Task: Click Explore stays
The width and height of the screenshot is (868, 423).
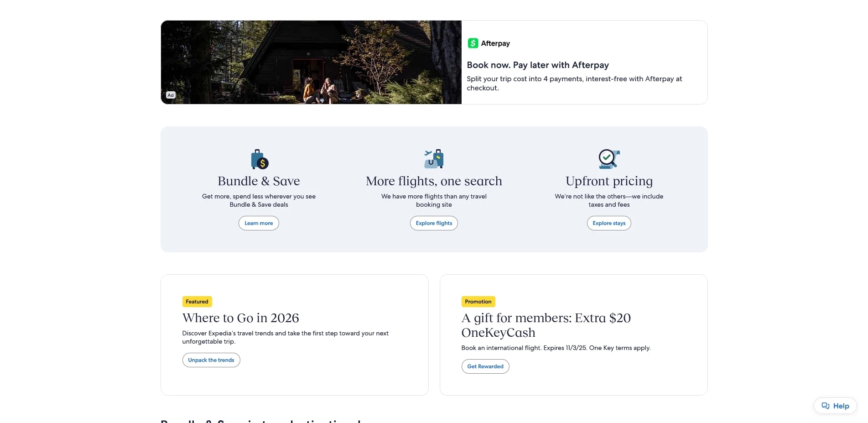Action: coord(608,223)
